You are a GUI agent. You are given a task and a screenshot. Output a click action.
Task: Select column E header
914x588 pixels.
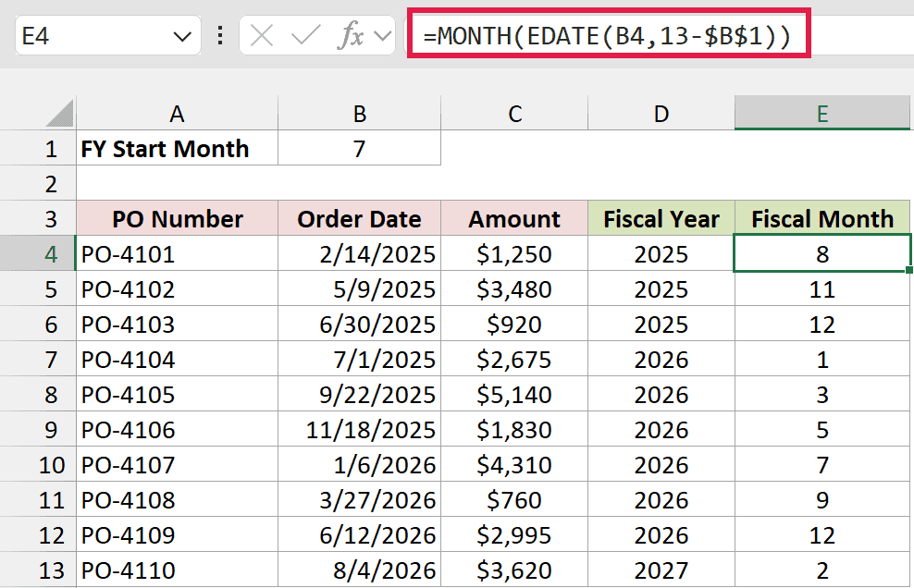coord(822,114)
